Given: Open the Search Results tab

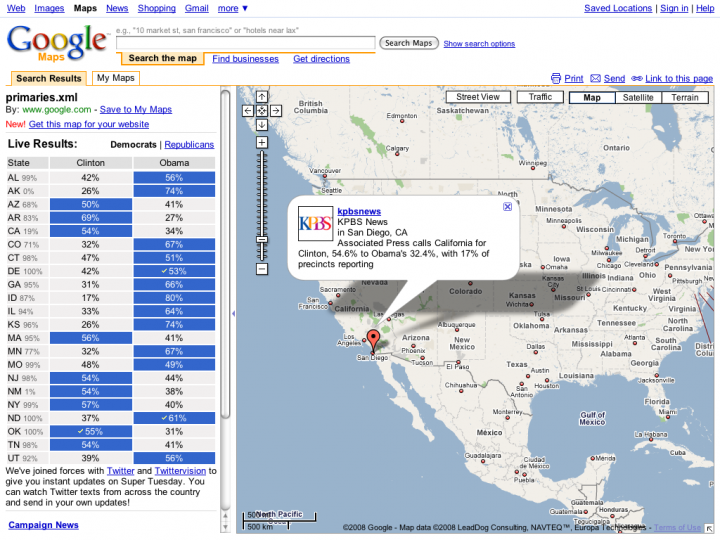Looking at the screenshot, I should 49,79.
